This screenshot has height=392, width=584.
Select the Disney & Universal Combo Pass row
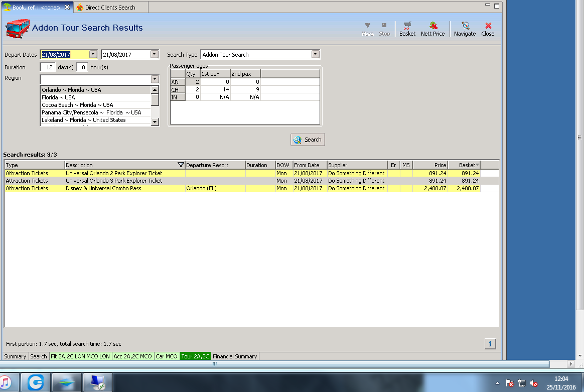103,188
